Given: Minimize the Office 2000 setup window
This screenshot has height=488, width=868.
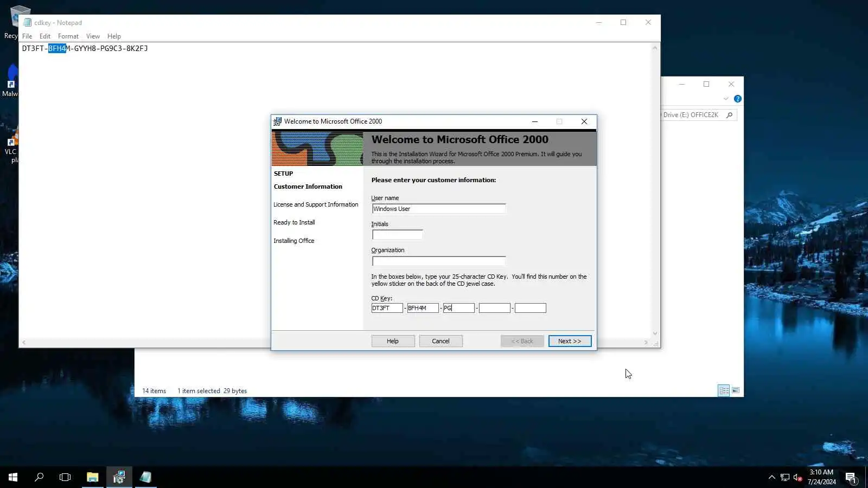Looking at the screenshot, I should click(x=535, y=121).
